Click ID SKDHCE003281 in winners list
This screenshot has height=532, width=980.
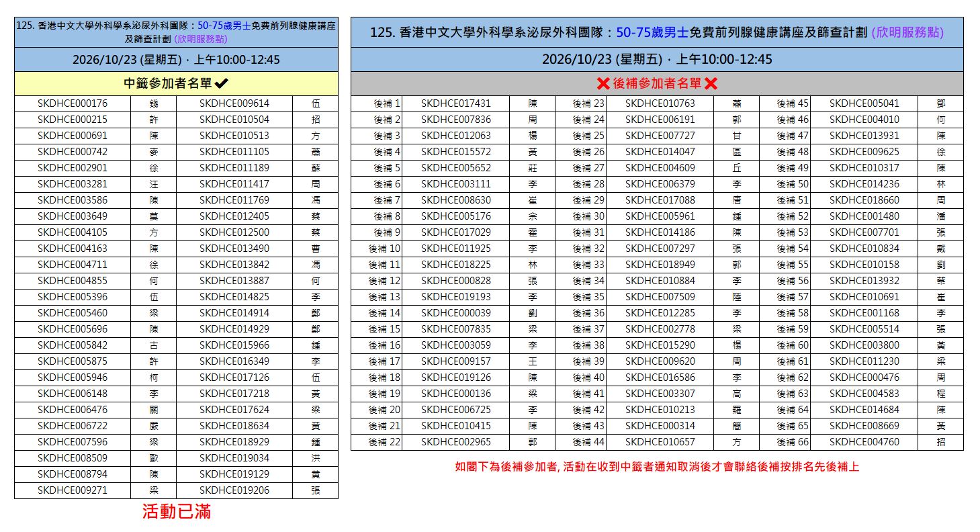[73, 184]
